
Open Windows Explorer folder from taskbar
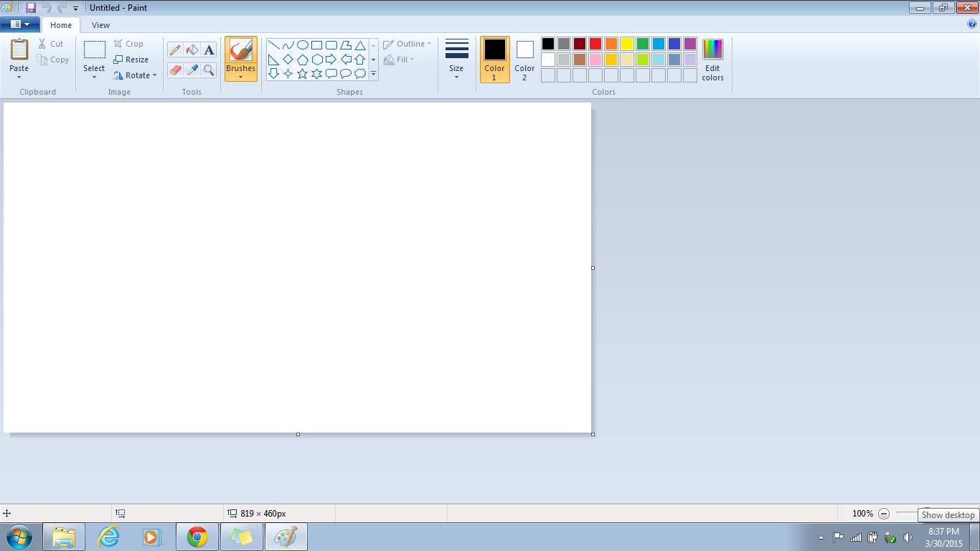tap(64, 537)
